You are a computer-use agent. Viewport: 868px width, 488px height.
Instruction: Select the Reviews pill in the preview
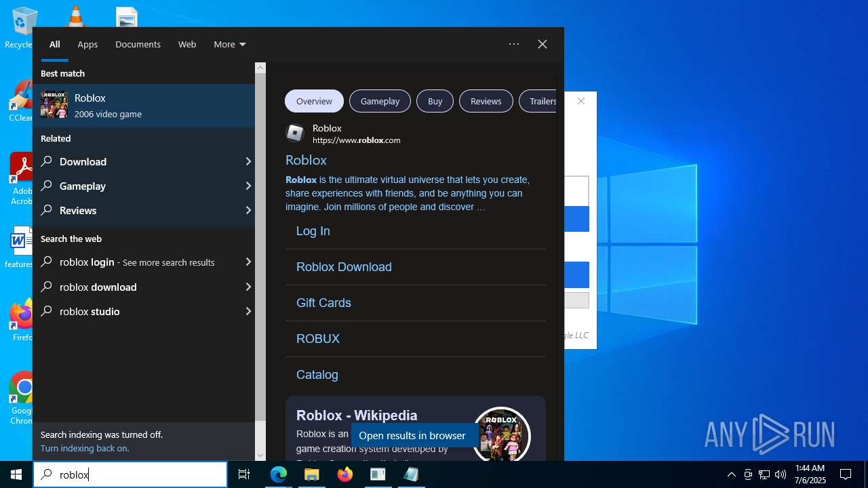click(486, 101)
